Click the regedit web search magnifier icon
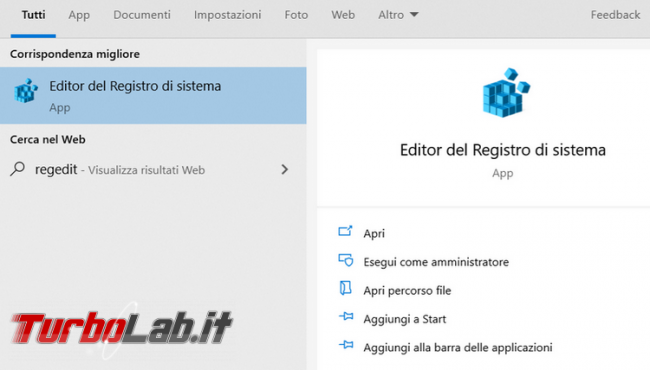Image resolution: width=650 pixels, height=370 pixels. [x=17, y=169]
